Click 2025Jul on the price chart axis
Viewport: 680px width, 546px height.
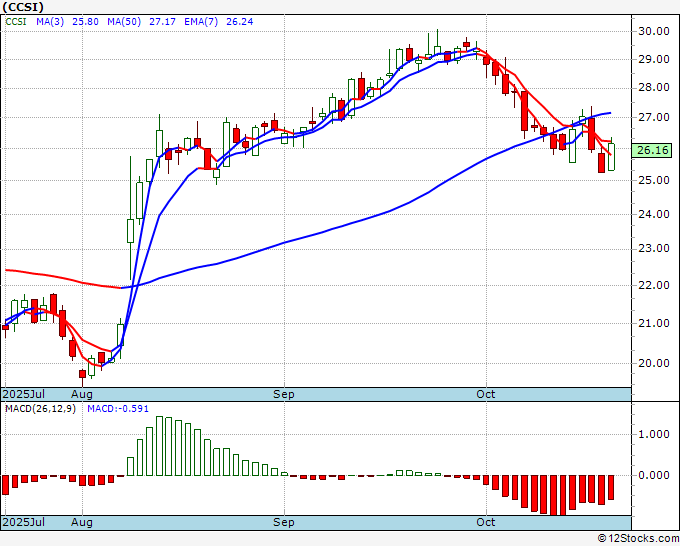pos(24,394)
